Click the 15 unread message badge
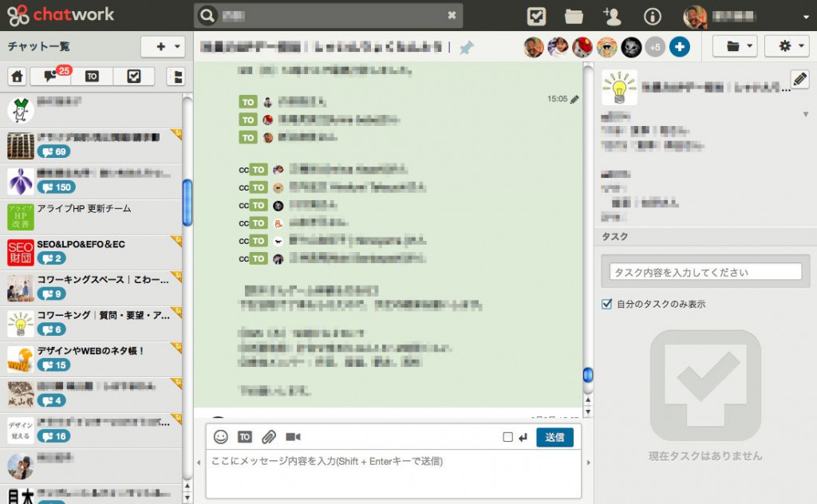 [x=53, y=365]
